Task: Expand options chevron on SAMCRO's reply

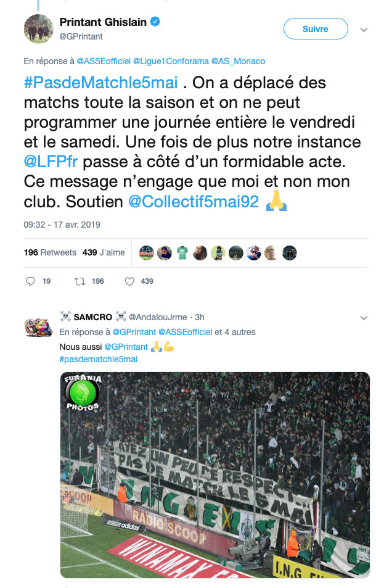Action: [364, 318]
